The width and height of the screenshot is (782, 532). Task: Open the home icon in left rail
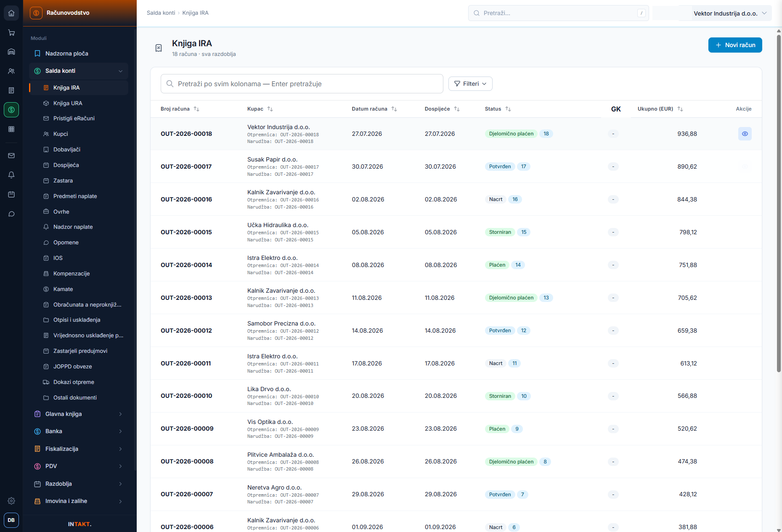pyautogui.click(x=11, y=13)
